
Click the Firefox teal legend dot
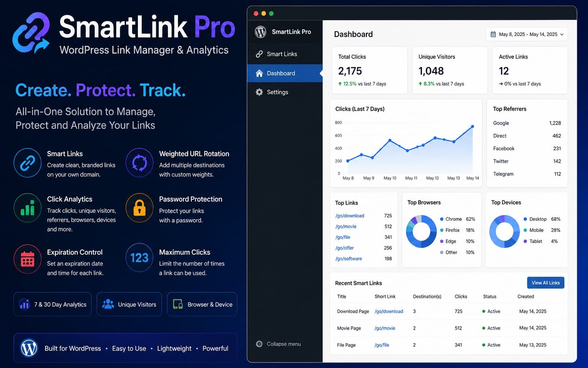[442, 230]
